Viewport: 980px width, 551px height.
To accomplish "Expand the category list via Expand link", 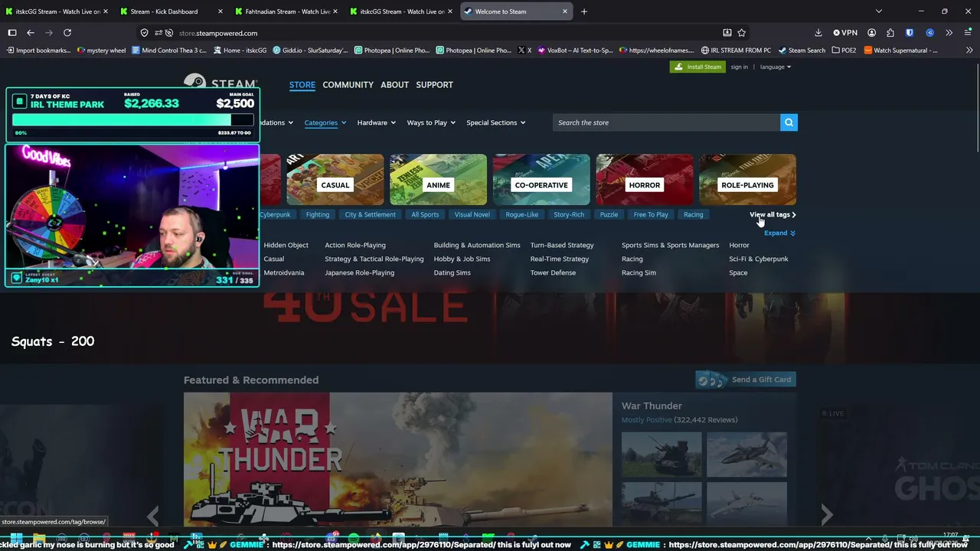I will [779, 233].
